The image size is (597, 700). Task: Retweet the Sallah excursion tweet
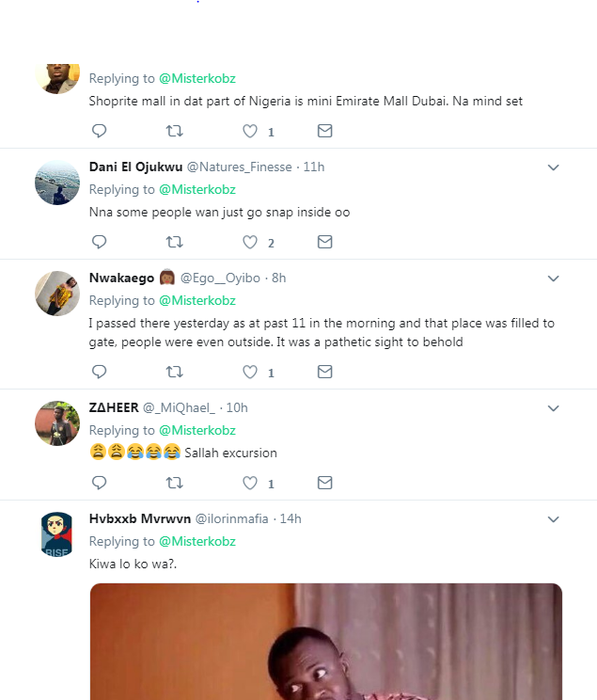pyautogui.click(x=175, y=483)
